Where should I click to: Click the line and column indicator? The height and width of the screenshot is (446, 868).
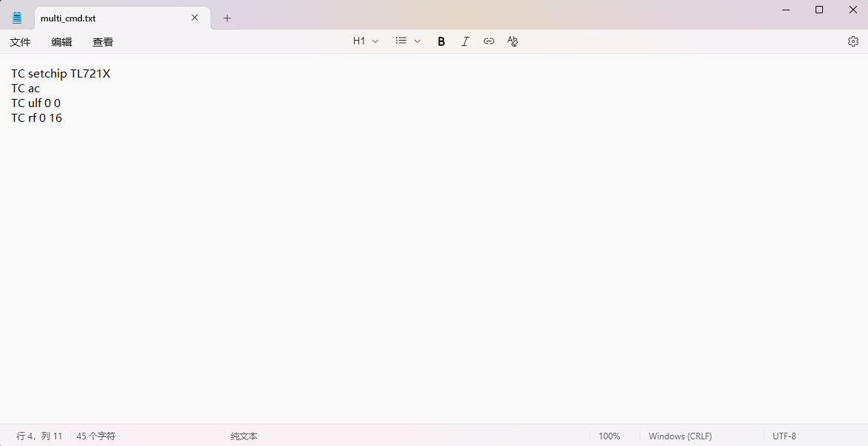point(39,436)
